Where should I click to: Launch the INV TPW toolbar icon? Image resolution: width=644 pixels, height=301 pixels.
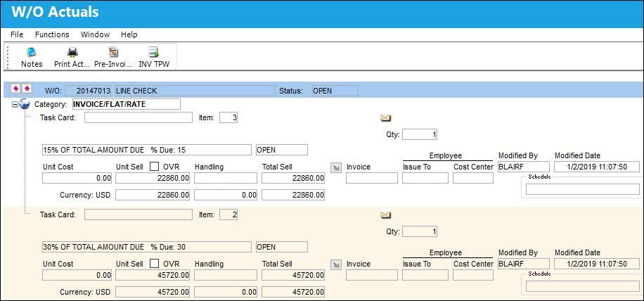(x=154, y=52)
